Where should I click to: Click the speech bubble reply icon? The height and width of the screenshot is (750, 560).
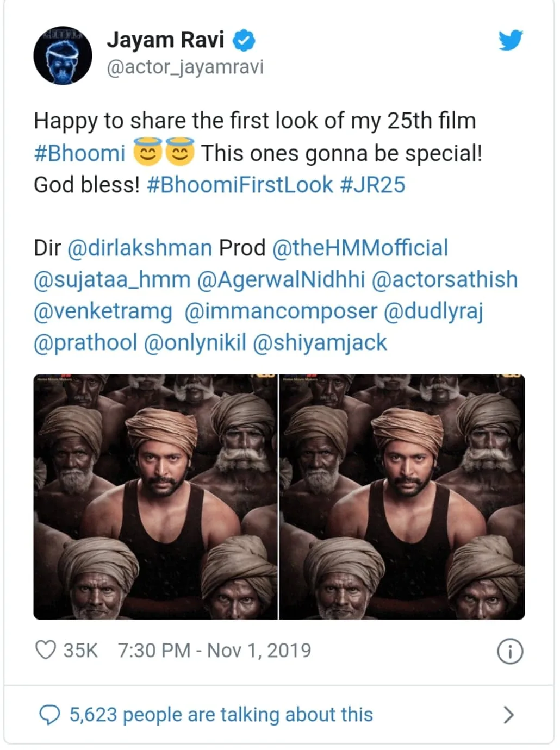pyautogui.click(x=50, y=714)
